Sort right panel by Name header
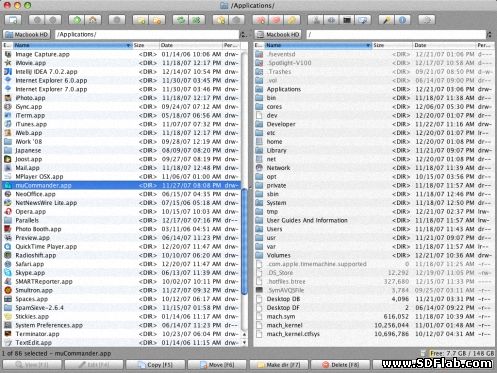The width and height of the screenshot is (497, 373). (x=318, y=45)
